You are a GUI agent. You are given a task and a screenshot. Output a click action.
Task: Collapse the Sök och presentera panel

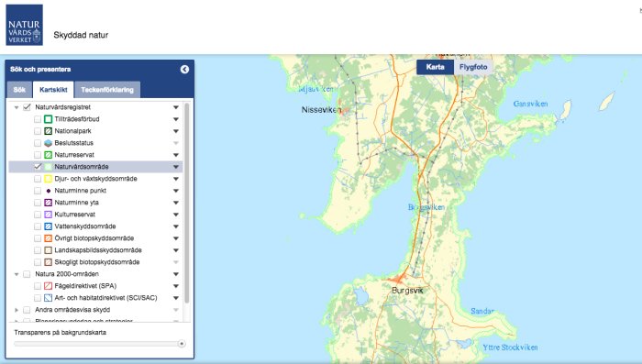[x=184, y=69]
